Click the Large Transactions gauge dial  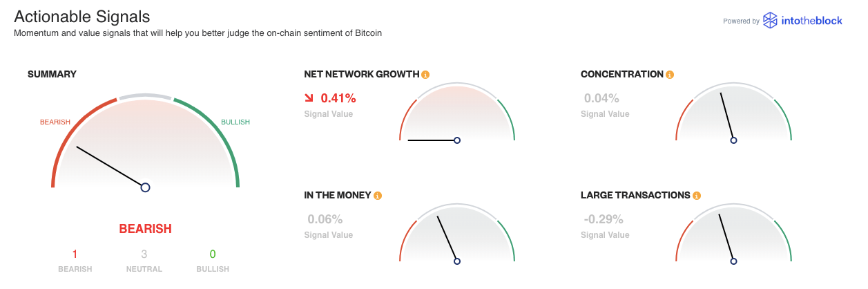point(733,235)
